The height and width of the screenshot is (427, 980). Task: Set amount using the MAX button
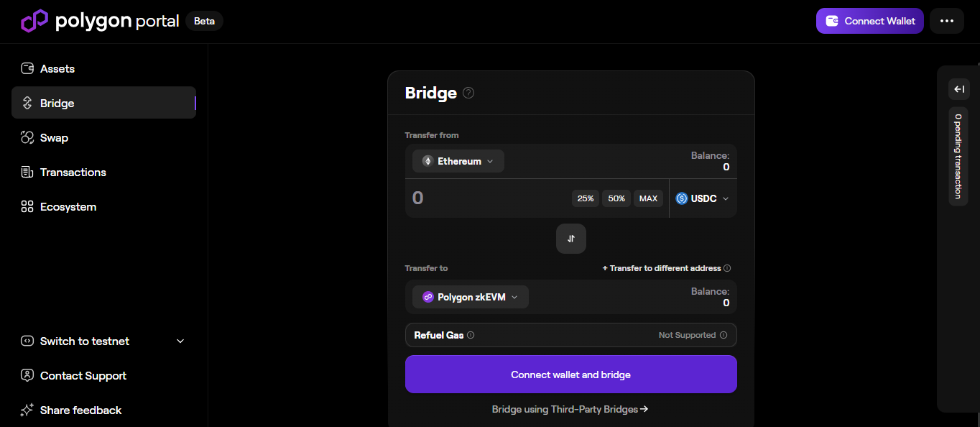tap(648, 198)
